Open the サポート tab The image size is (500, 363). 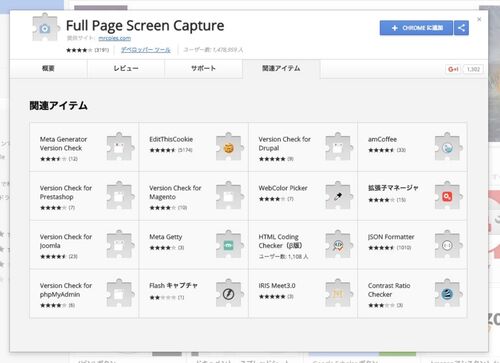203,69
